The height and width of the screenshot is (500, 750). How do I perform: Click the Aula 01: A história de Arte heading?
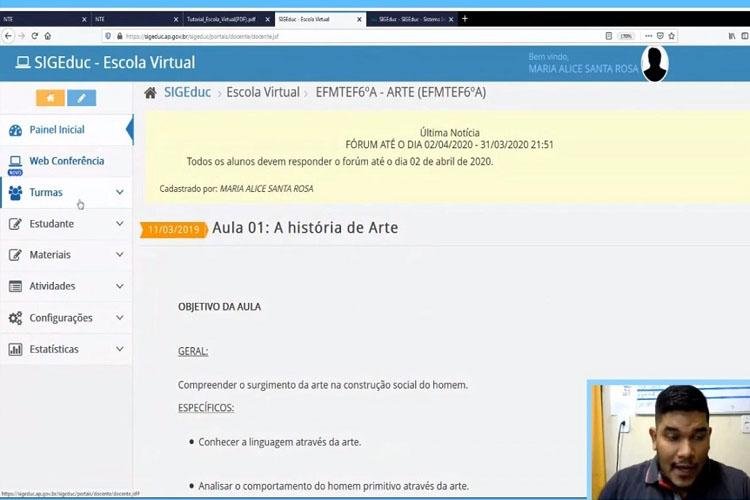[305, 228]
